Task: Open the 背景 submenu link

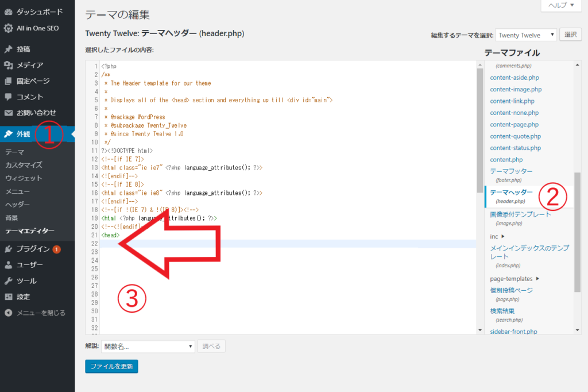Action: [x=11, y=218]
